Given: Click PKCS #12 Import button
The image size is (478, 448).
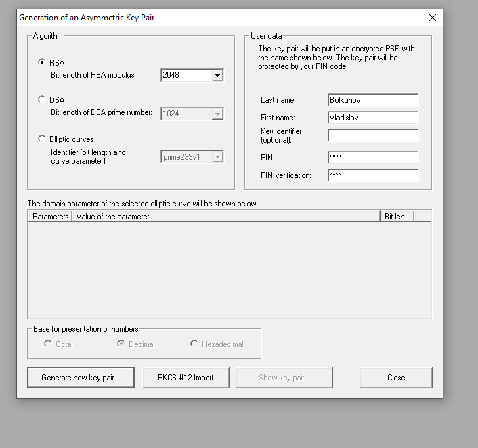Looking at the screenshot, I should click(186, 378).
